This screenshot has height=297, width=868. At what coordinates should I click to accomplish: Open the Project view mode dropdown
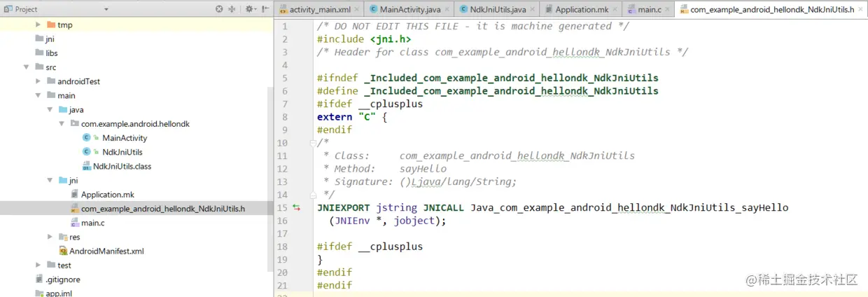[106, 10]
